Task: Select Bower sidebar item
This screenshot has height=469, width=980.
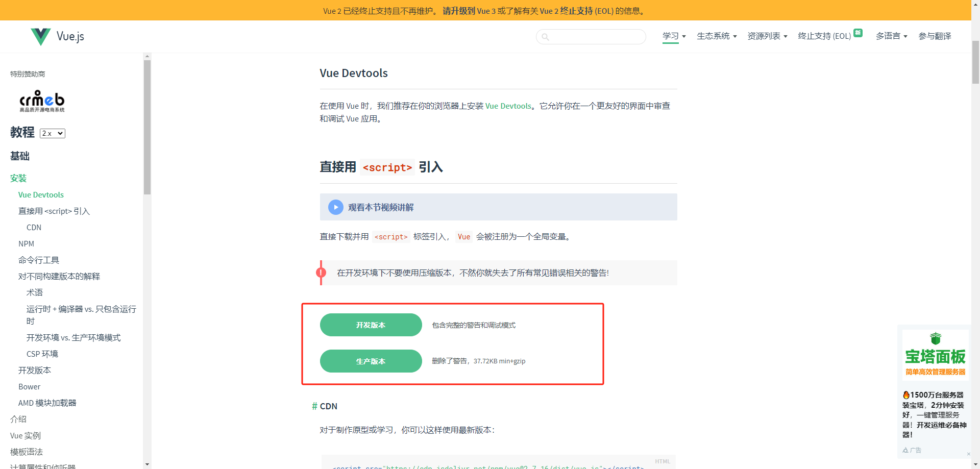Action: tap(29, 387)
